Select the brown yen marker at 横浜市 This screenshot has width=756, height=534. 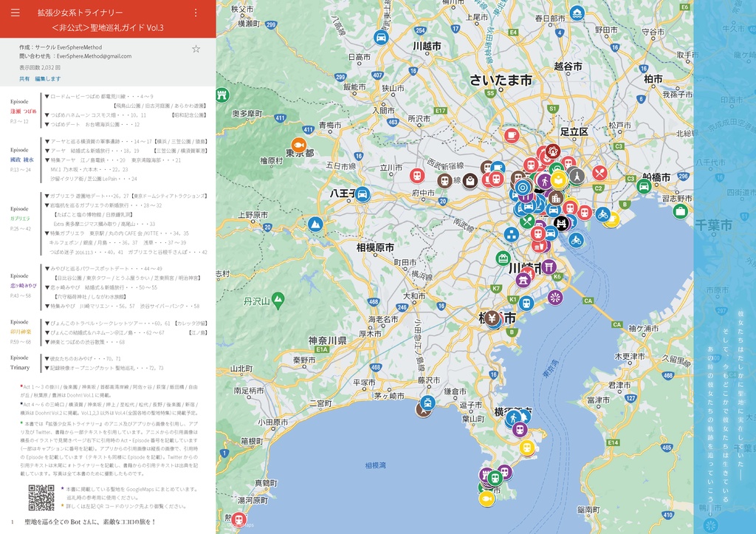(x=492, y=318)
